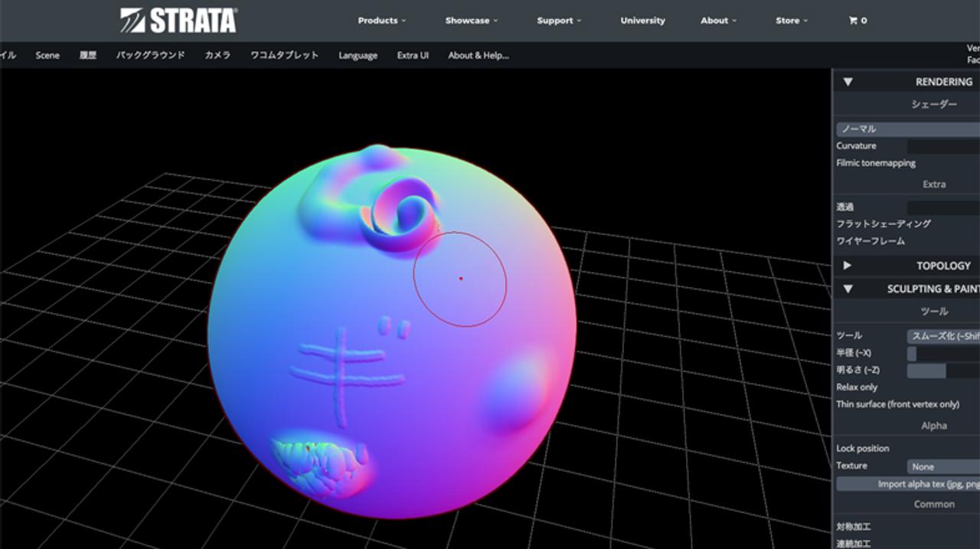Open the ノーマル shader dropdown
The height and width of the screenshot is (549, 980).
(908, 129)
